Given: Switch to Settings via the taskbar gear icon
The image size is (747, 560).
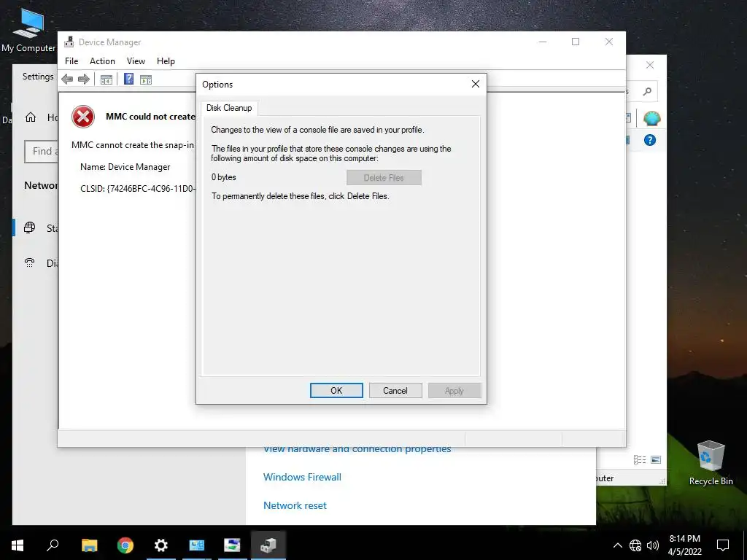Looking at the screenshot, I should (161, 545).
